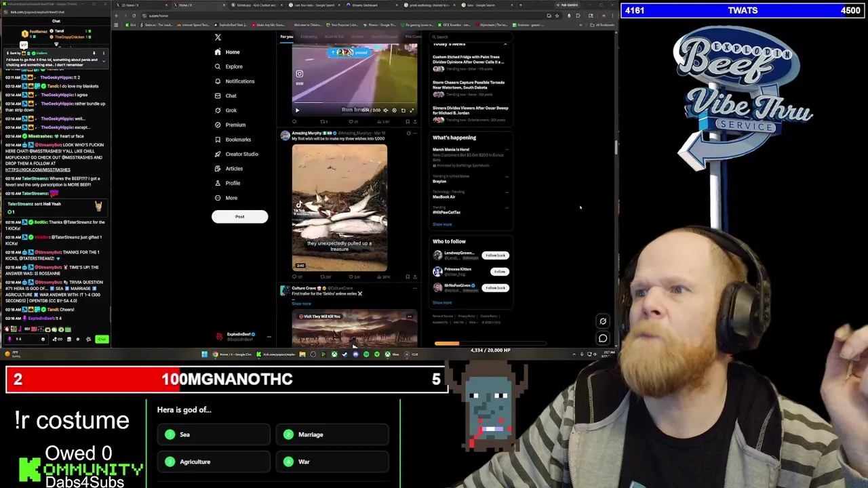Open Bookmarks in X sidebar

[232, 140]
